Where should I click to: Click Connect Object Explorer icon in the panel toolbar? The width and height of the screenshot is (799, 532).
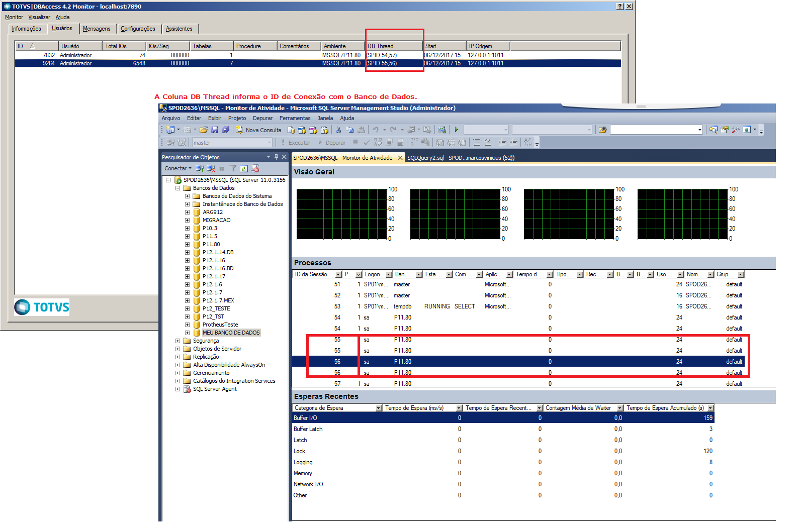tap(200, 168)
